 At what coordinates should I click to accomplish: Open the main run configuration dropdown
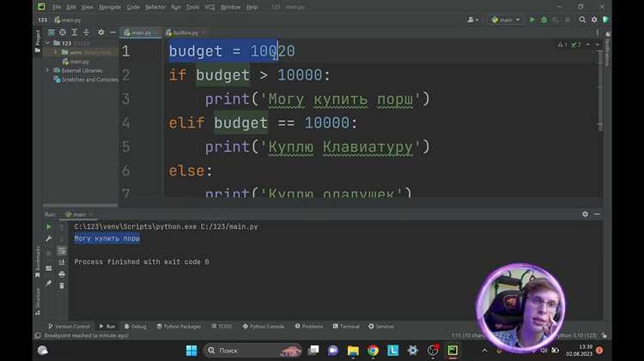(x=506, y=20)
